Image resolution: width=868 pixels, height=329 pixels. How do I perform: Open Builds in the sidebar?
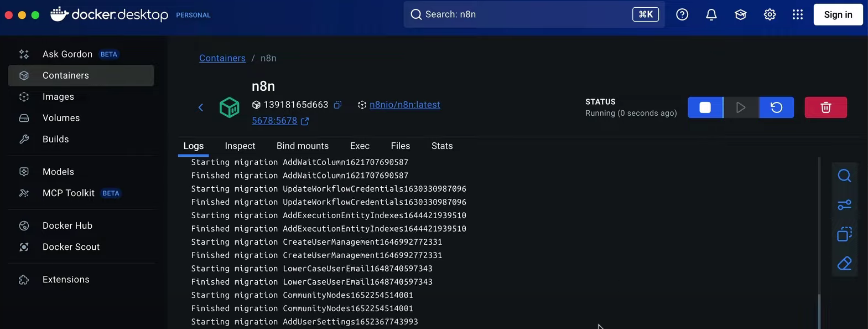[81, 139]
